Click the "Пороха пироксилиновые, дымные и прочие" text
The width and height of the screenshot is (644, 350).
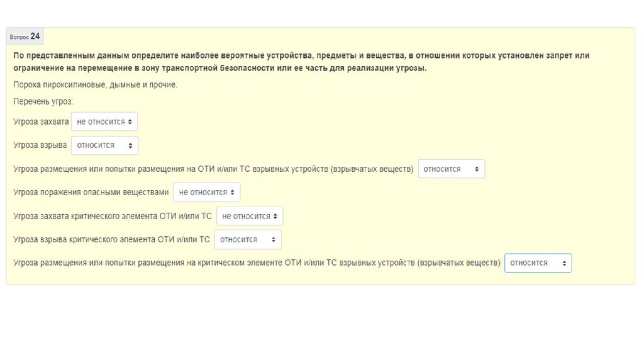[x=95, y=85]
